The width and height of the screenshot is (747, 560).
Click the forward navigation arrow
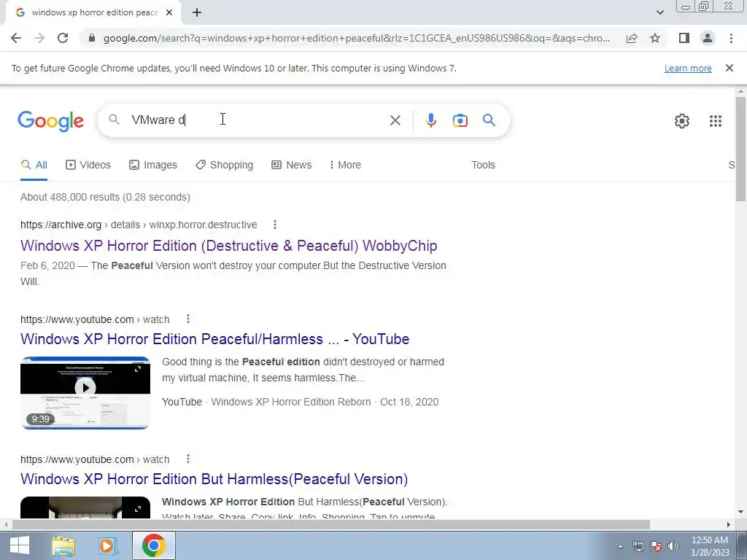click(x=39, y=38)
